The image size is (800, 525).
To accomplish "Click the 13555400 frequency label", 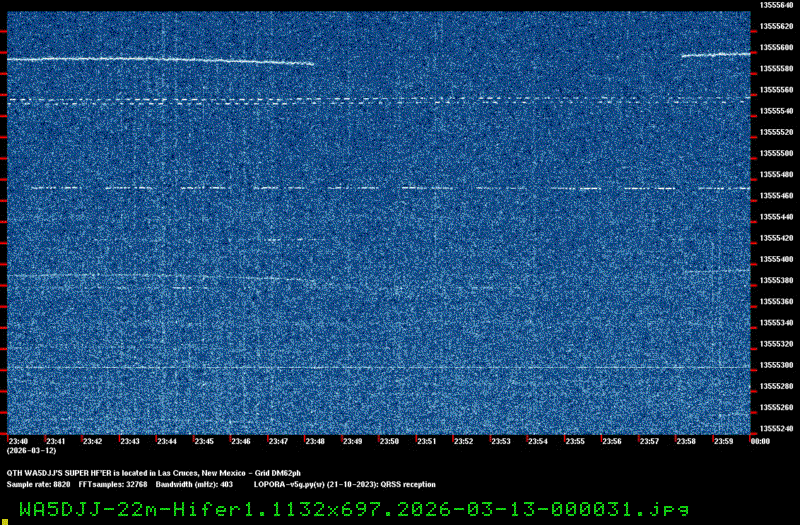I will [776, 259].
